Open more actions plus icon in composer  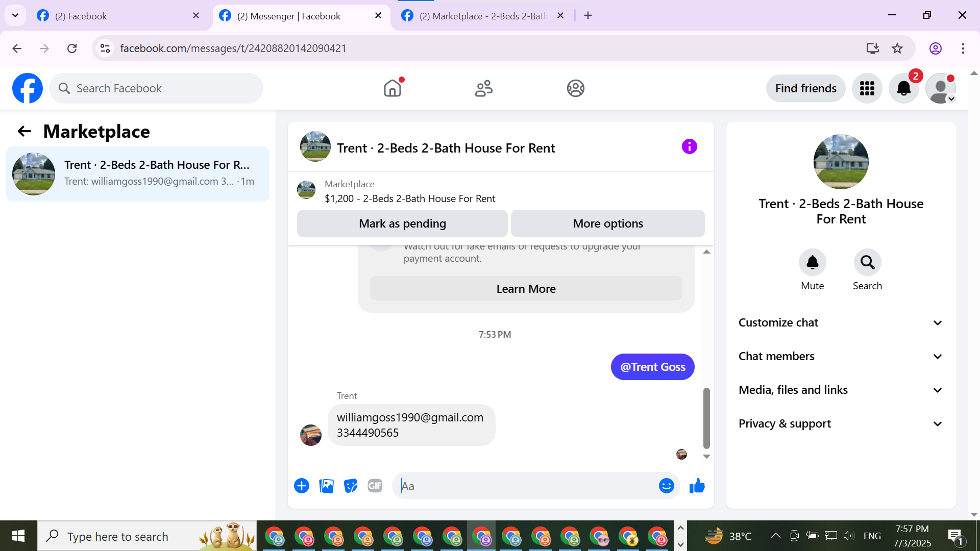click(302, 486)
